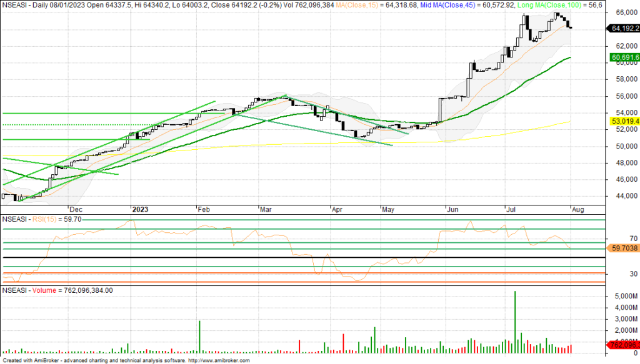Click the 64,192.2 last price tag
The width and height of the screenshot is (640, 364).
tap(622, 28)
